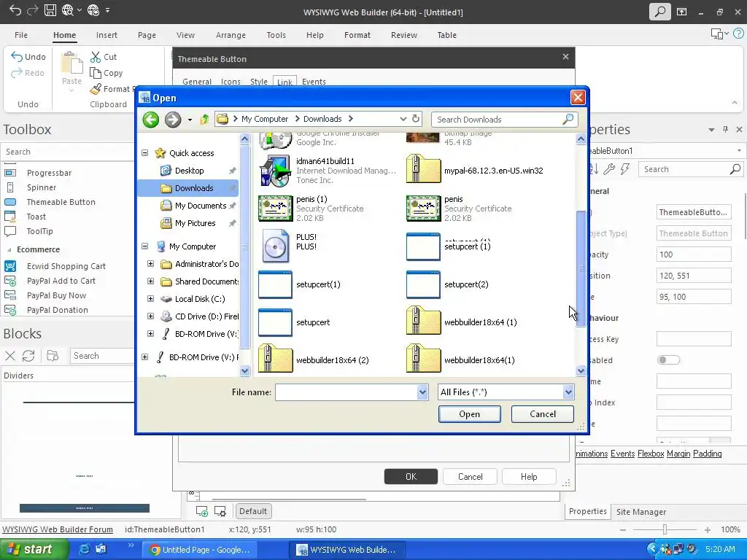Open the Format ribbon tab
The width and height of the screenshot is (747, 560).
[x=357, y=35]
